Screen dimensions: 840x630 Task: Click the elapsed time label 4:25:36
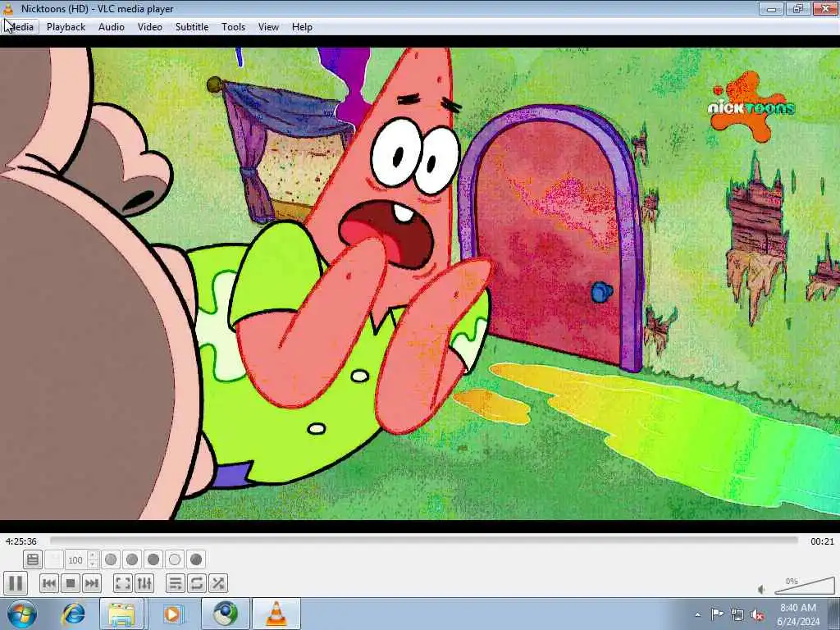click(x=21, y=541)
